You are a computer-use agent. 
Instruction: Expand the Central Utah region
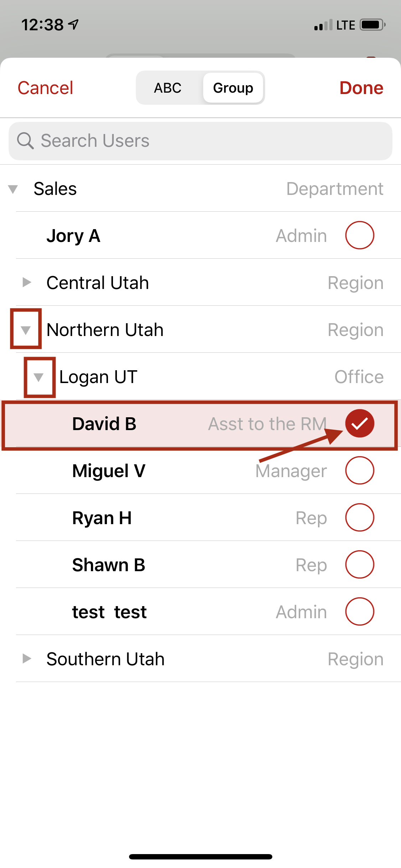pos(27,282)
